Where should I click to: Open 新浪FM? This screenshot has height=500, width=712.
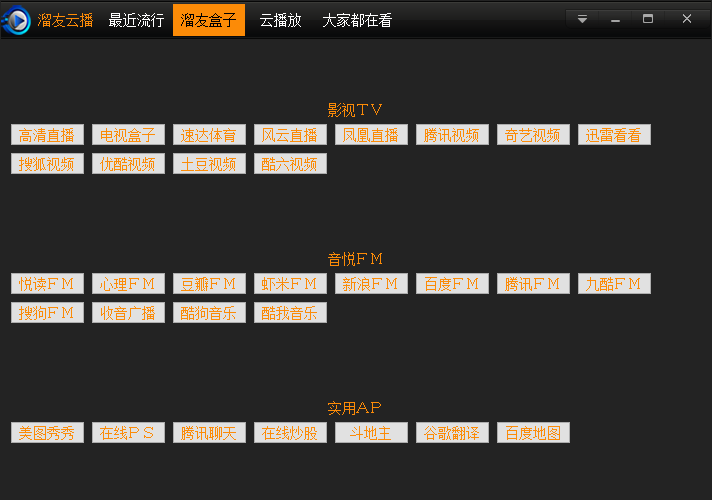[371, 284]
